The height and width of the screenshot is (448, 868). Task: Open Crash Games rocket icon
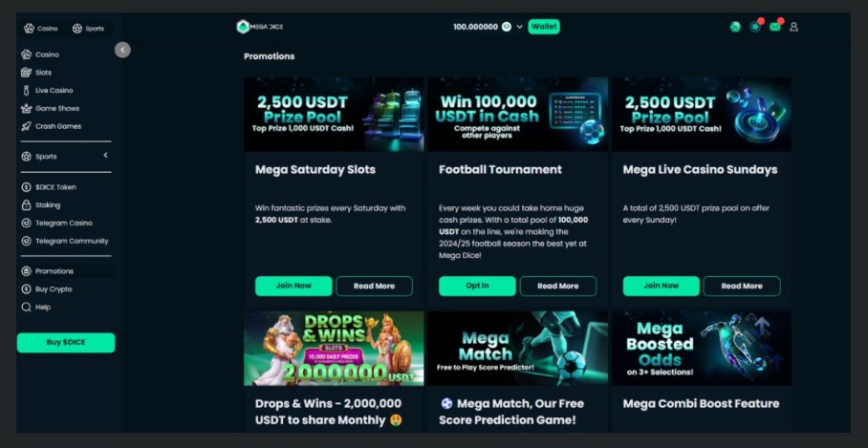coord(26,126)
